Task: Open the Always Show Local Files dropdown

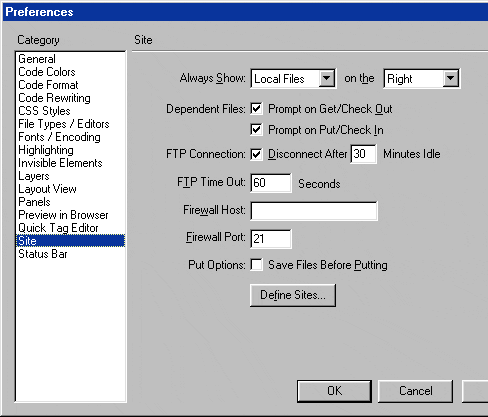Action: [x=294, y=79]
